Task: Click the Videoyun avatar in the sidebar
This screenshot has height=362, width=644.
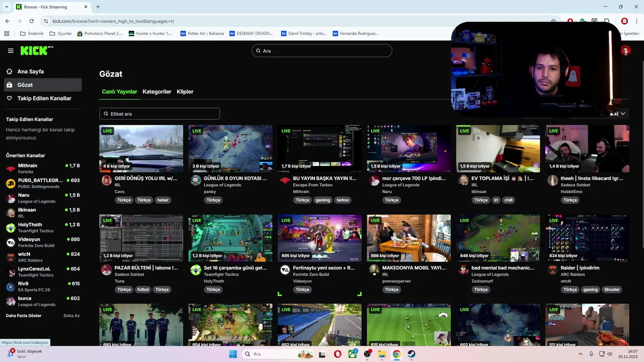Action: tap(11, 242)
